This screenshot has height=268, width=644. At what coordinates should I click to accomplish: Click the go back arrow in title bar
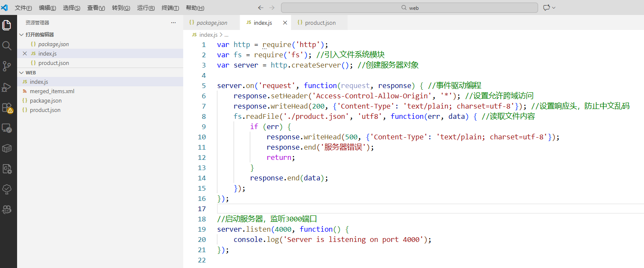coord(261,8)
